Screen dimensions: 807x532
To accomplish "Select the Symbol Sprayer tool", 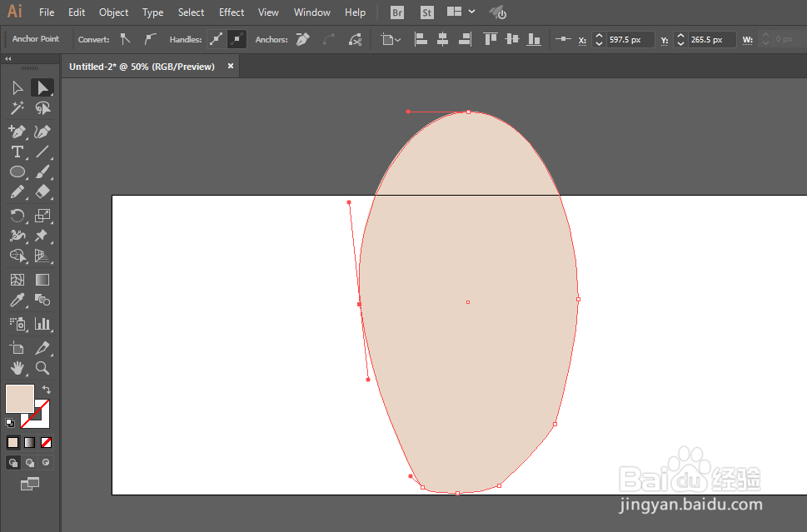I will coord(17,324).
